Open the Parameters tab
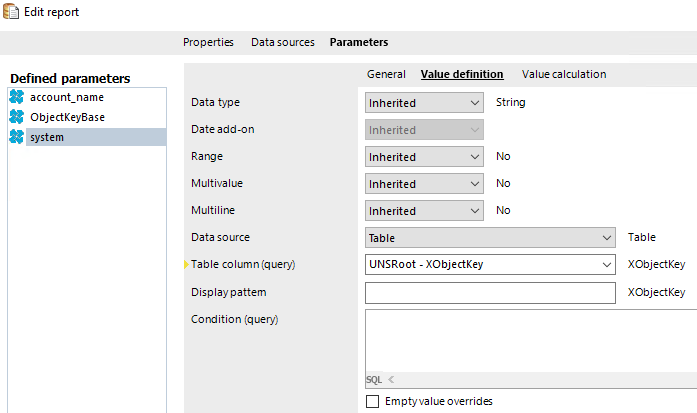Viewport: 697px width, 413px height. tap(359, 42)
